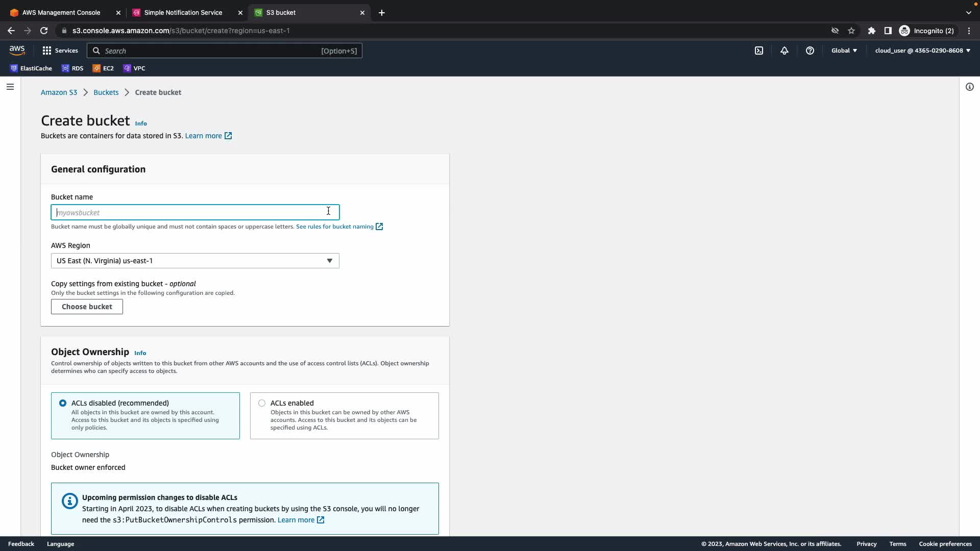The height and width of the screenshot is (551, 980).
Task: Open EC2 shortcut in favorites bar
Action: [103, 68]
